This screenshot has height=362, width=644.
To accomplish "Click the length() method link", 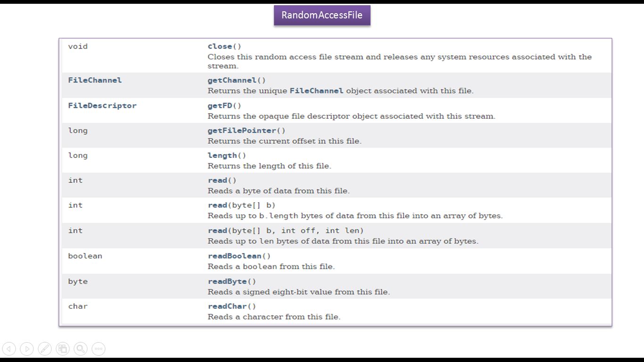I will tap(222, 156).
